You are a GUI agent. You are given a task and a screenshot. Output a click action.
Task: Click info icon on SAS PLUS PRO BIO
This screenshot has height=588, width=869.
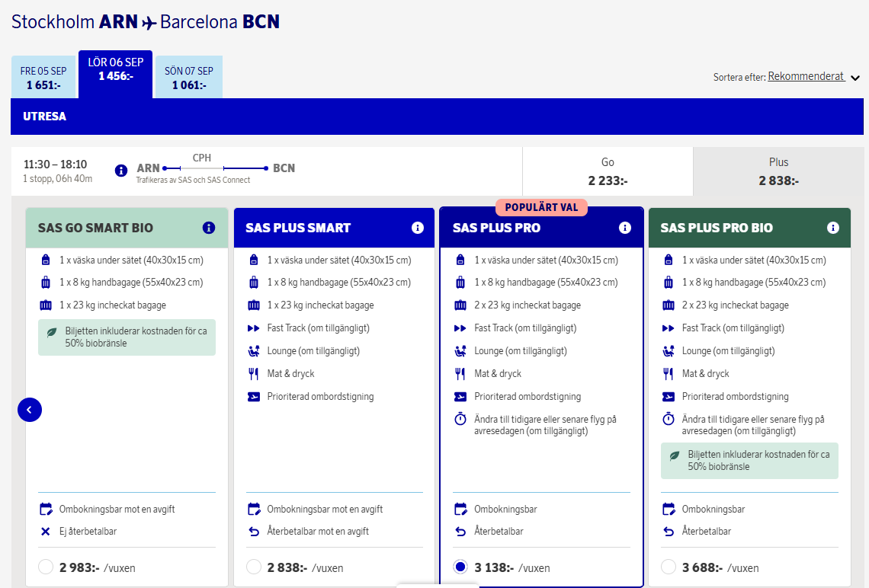(832, 228)
